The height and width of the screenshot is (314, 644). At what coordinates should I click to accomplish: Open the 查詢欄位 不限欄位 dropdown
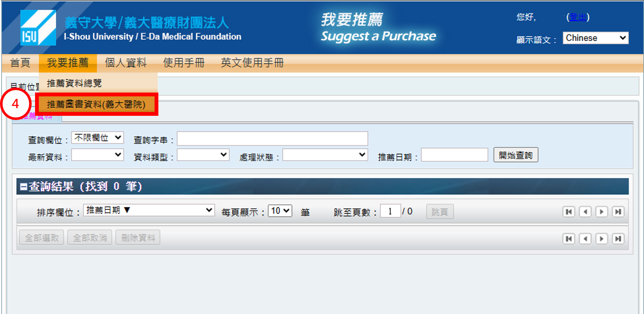tap(98, 138)
